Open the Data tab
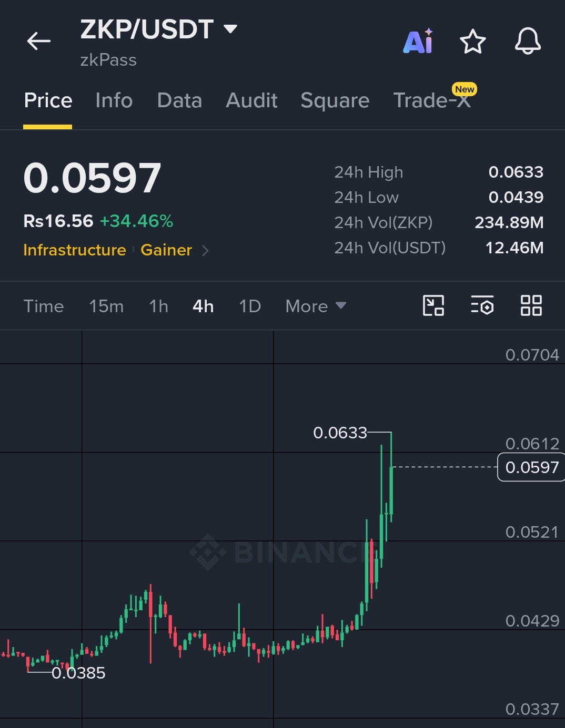565x728 pixels. pyautogui.click(x=179, y=100)
